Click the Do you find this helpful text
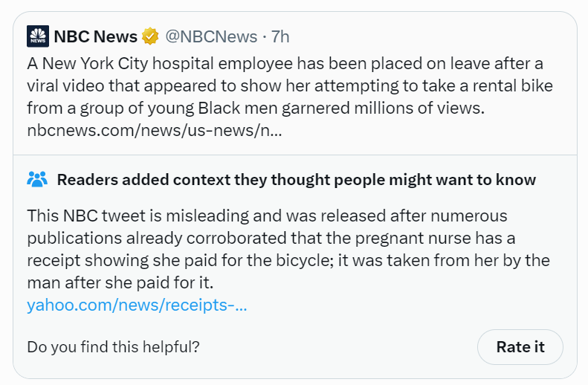Viewport: 588px width, 385px height. click(113, 346)
